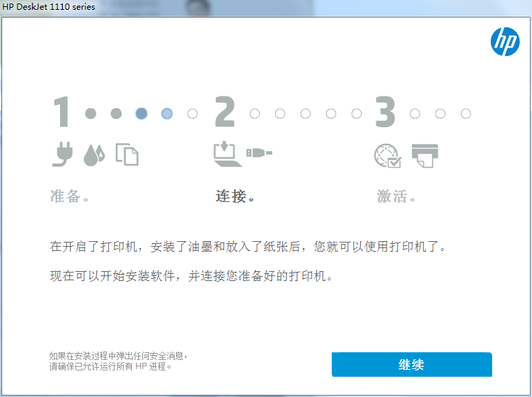Select the large step number 2

225,113
